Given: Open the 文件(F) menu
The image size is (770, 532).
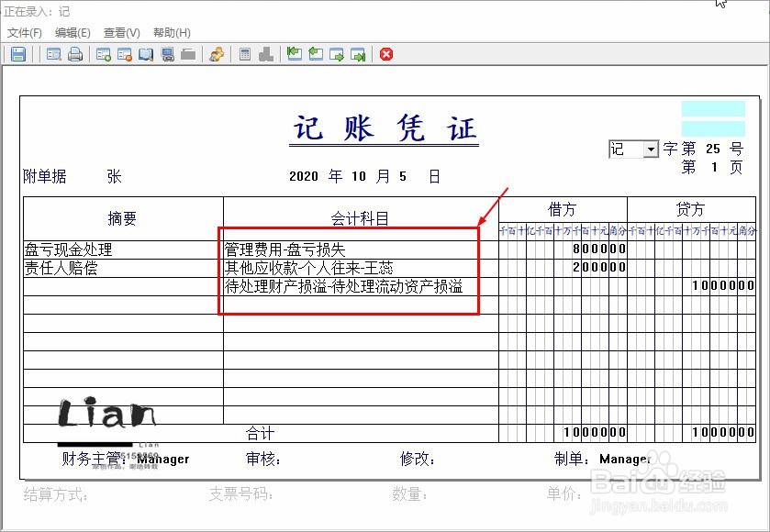Looking at the screenshot, I should point(25,33).
